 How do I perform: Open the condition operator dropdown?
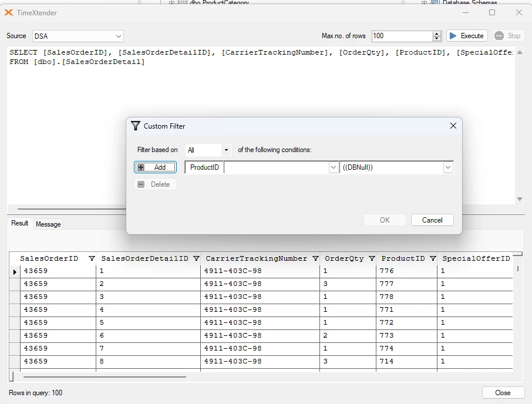tap(333, 167)
